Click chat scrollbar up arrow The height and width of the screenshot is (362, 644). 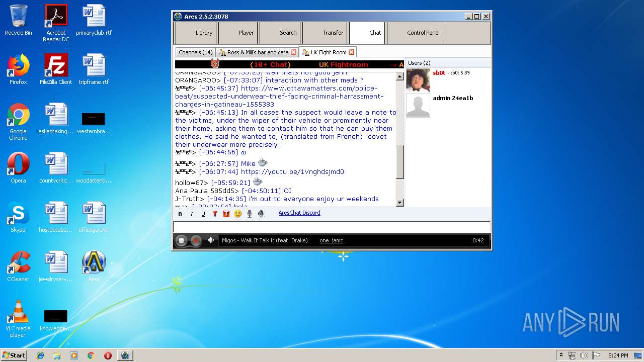(x=400, y=77)
